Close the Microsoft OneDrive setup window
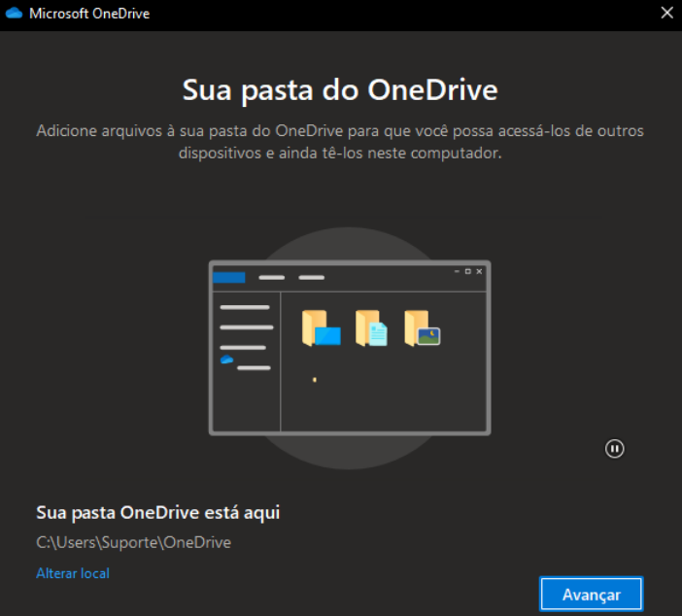 (x=666, y=14)
